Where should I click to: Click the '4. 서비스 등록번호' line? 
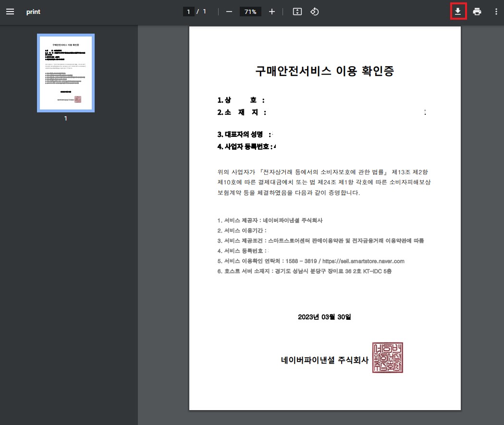243,251
